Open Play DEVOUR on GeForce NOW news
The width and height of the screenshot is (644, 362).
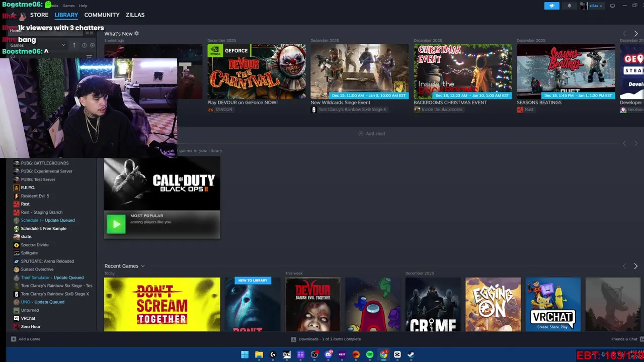tap(257, 71)
